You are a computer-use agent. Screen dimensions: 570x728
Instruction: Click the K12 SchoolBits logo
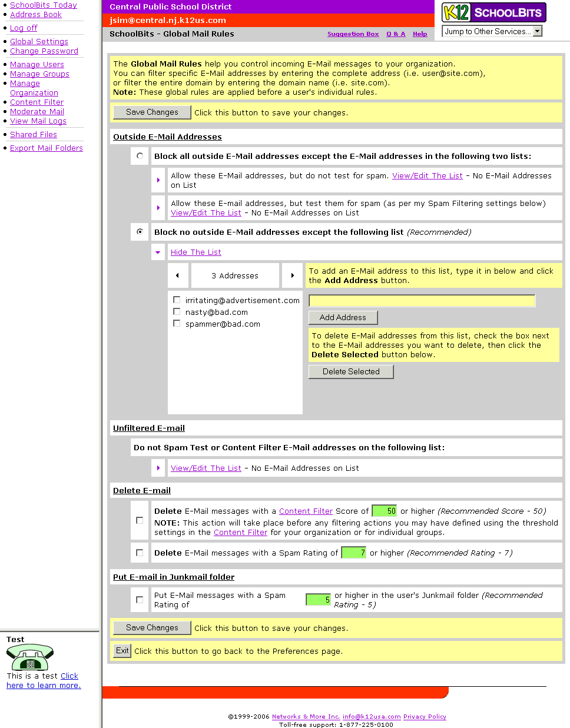pyautogui.click(x=494, y=12)
